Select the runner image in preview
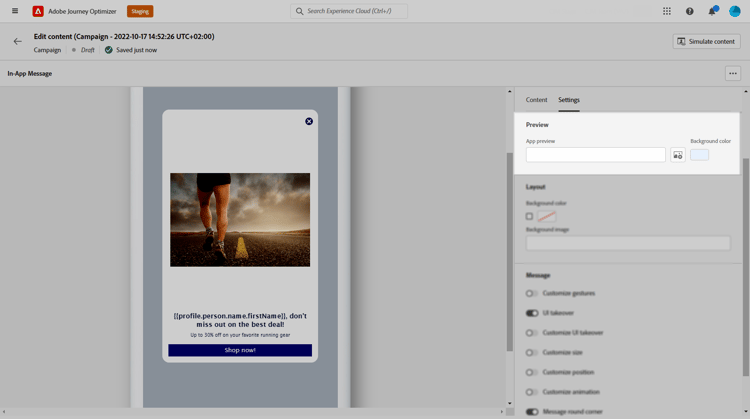Screen dimensions: 750x419 click(x=240, y=220)
